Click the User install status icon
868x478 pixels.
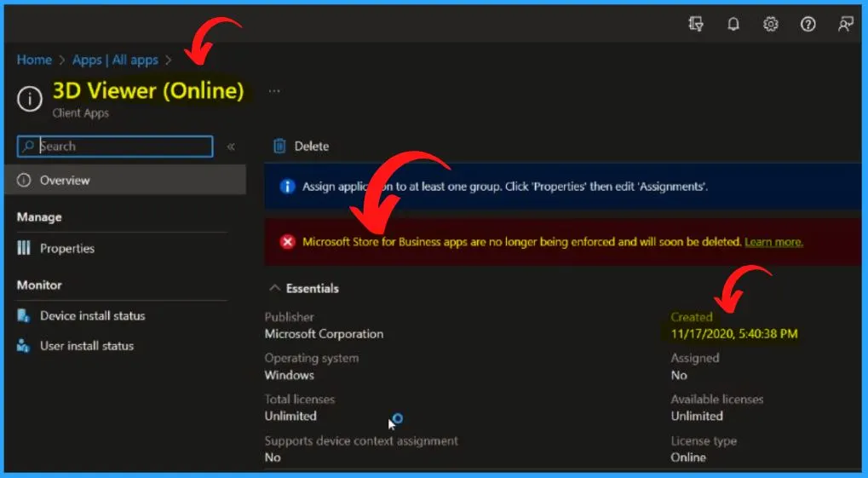23,346
